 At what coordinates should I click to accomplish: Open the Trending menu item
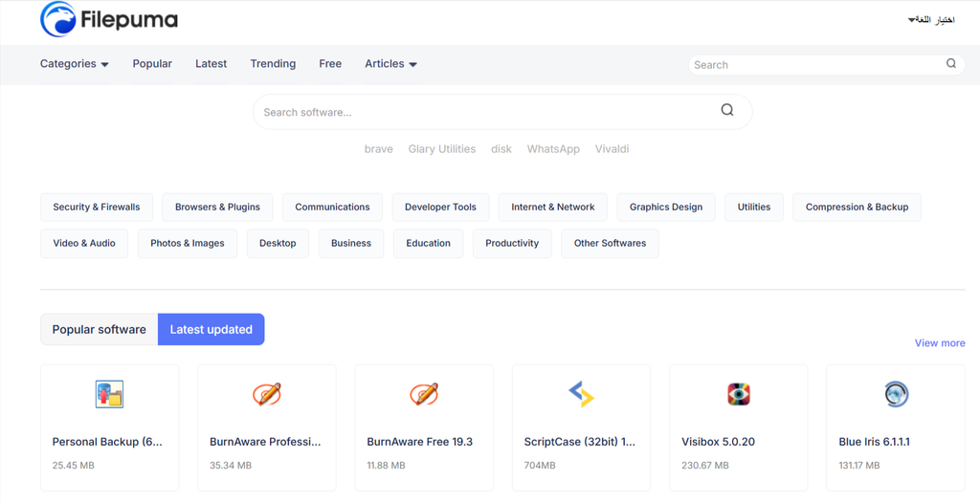(273, 64)
